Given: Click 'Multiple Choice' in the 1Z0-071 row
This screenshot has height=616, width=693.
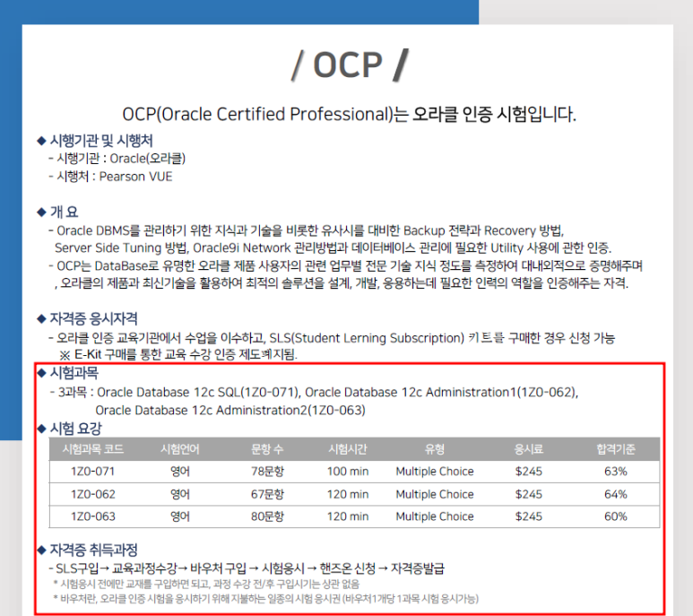Looking at the screenshot, I should (x=435, y=472).
